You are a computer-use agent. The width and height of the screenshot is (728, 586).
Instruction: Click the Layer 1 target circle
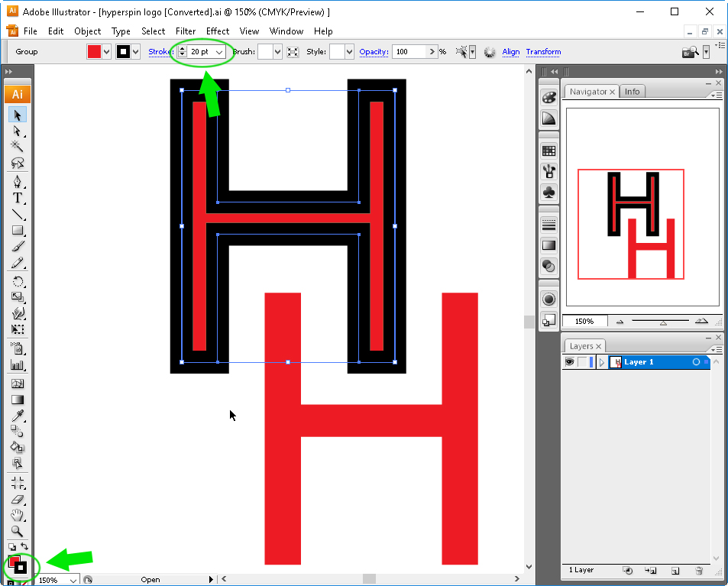[695, 361]
